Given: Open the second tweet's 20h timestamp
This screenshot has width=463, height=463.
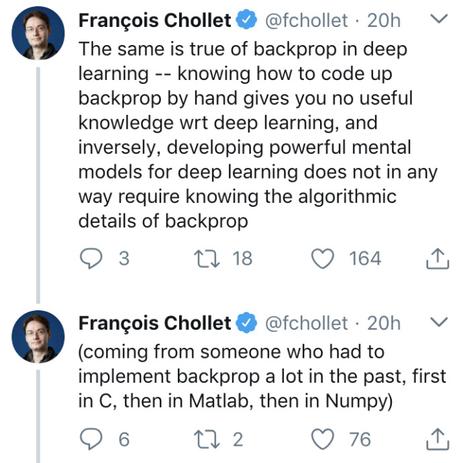Looking at the screenshot, I should pyautogui.click(x=384, y=324).
